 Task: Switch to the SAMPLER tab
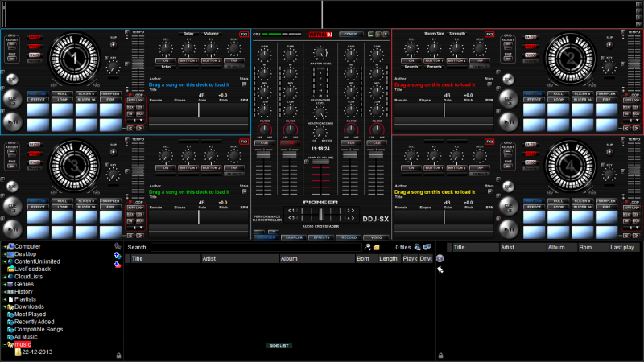[x=293, y=237]
